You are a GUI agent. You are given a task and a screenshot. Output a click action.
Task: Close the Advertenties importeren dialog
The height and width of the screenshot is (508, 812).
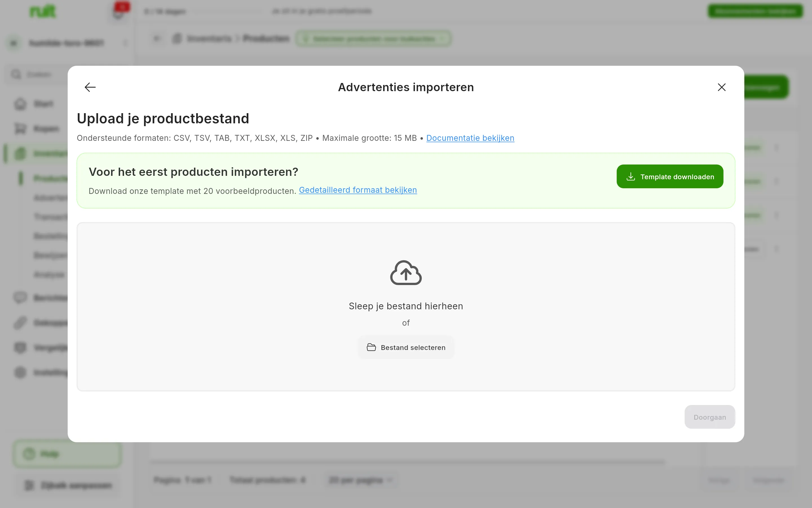721,87
